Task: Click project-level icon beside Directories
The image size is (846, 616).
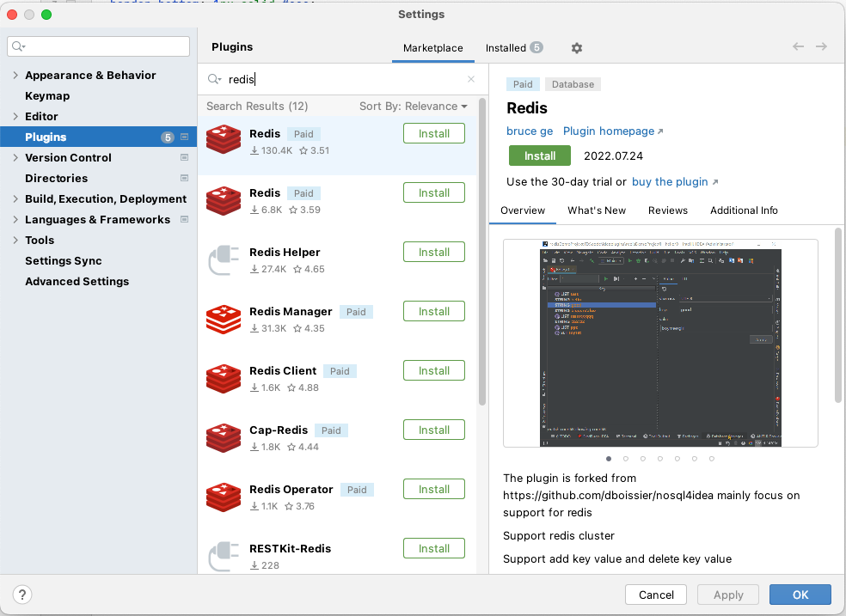Action: (185, 178)
